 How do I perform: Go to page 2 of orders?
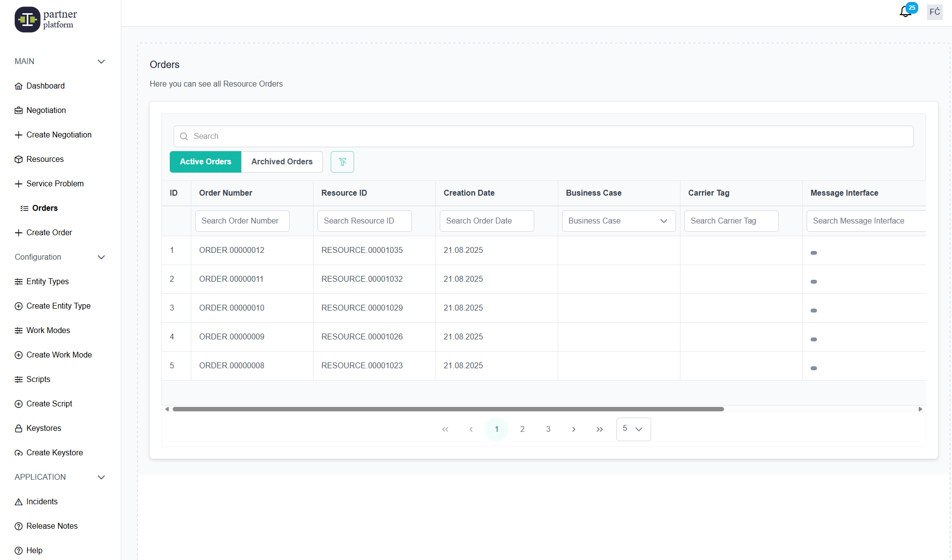[522, 429]
